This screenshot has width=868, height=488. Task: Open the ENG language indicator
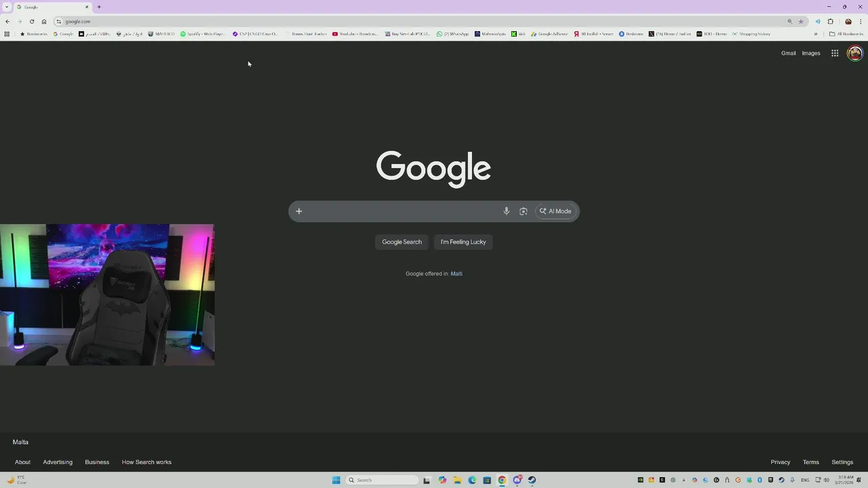[805, 480]
